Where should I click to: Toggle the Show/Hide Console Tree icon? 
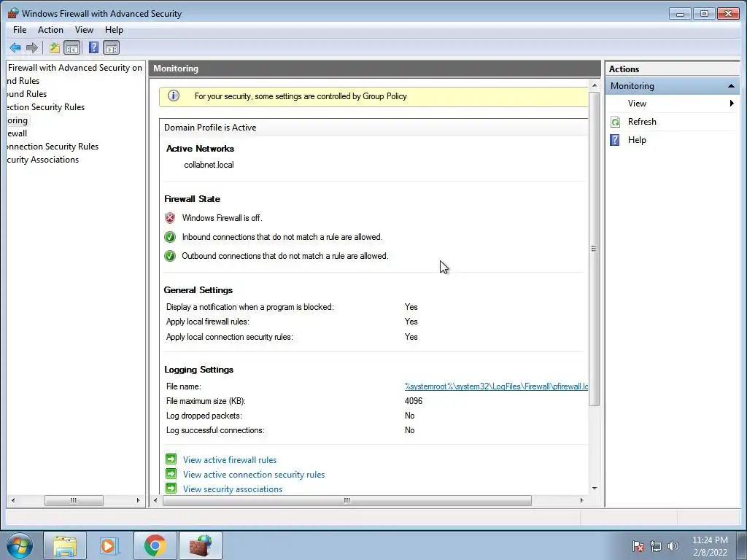coord(72,47)
